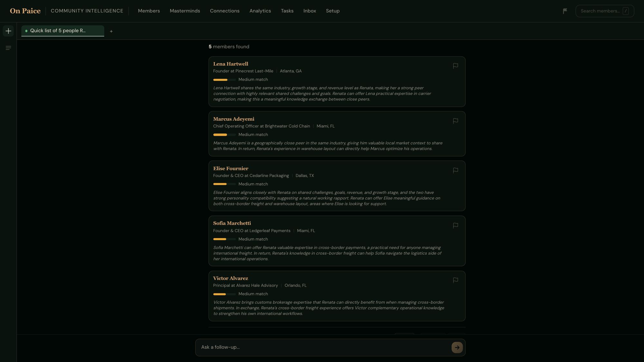Flag Marcus Adeyemi's member card
The height and width of the screenshot is (362, 644).
(x=455, y=121)
